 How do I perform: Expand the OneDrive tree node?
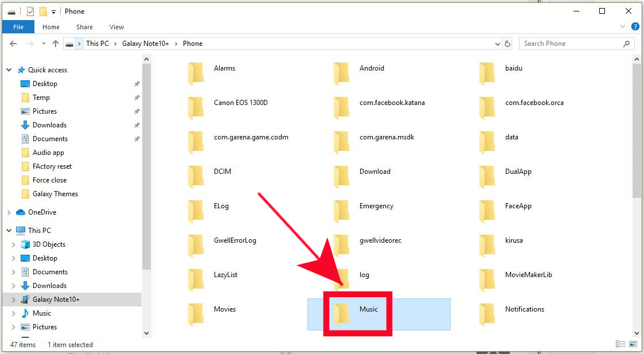click(x=9, y=212)
